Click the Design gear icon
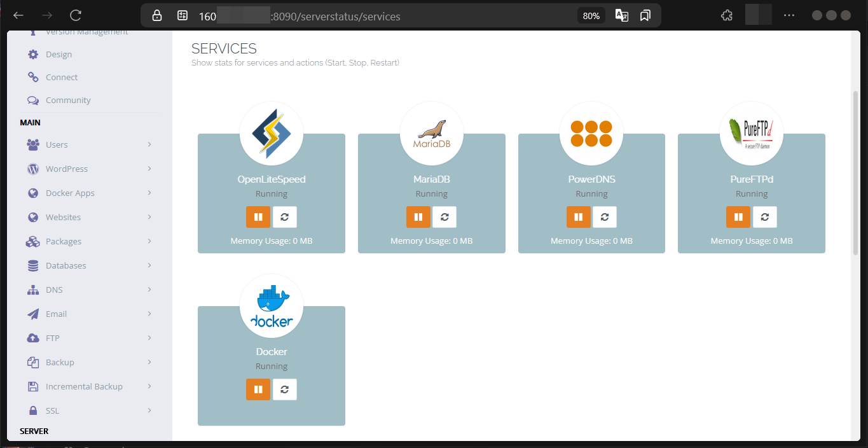The image size is (868, 448). tap(33, 54)
